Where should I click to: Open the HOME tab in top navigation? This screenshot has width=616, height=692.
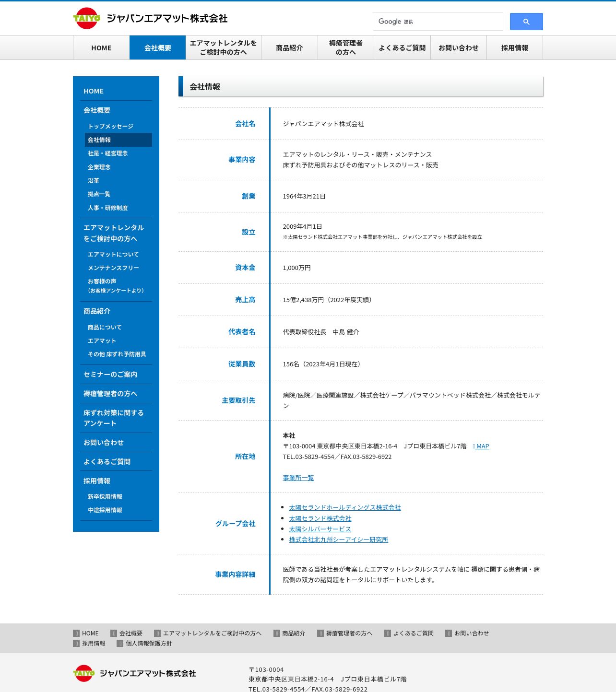tap(101, 48)
